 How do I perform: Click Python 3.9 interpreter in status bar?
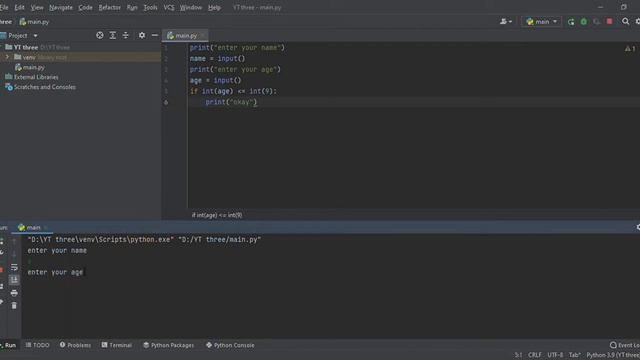point(613,355)
